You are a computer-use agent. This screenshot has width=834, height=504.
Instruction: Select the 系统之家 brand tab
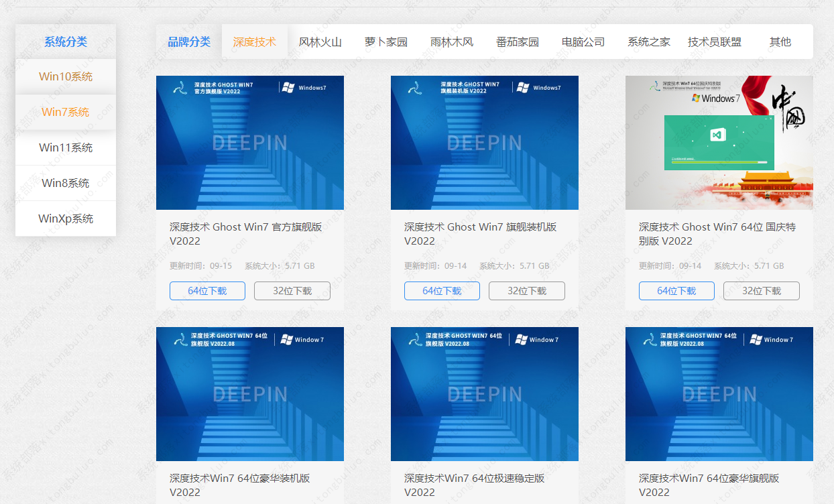tap(648, 41)
